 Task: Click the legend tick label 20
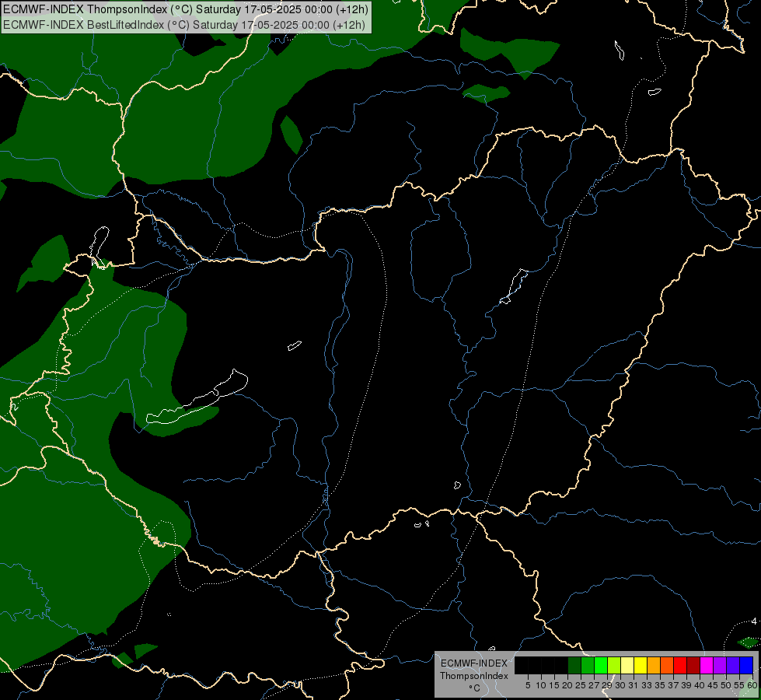[567, 685]
